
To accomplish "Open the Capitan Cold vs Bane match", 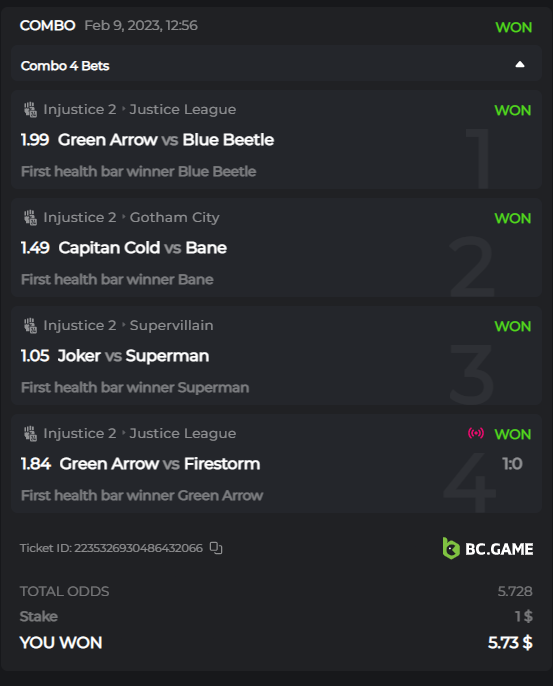I will pos(143,248).
